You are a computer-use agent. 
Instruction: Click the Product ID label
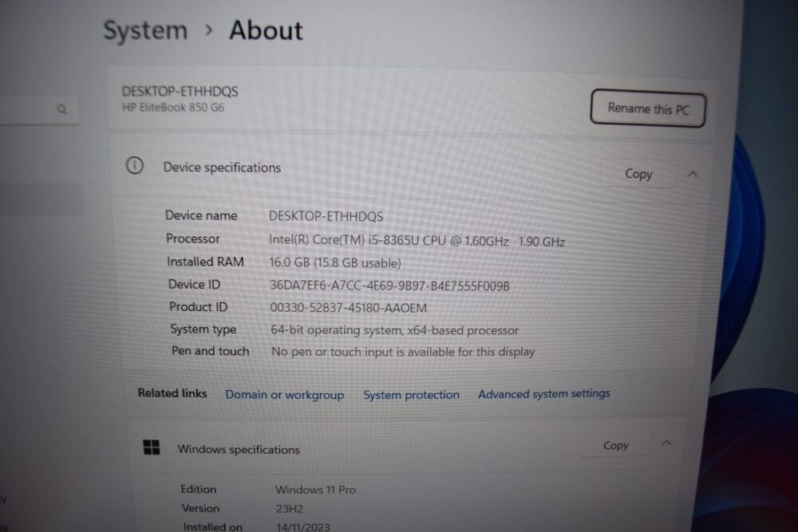[x=199, y=307]
